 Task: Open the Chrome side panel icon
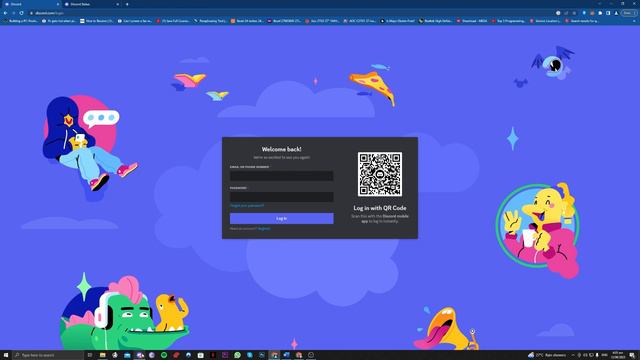(608, 13)
